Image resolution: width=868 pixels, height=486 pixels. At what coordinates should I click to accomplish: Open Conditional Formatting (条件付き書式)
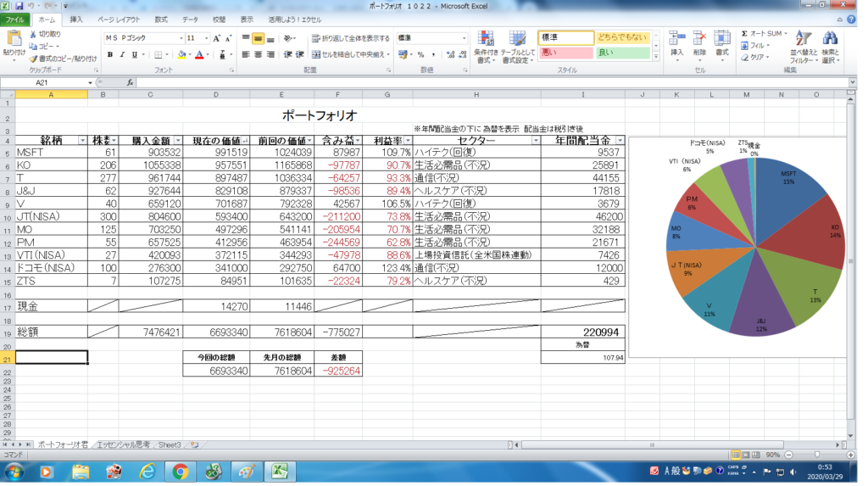coord(486,47)
